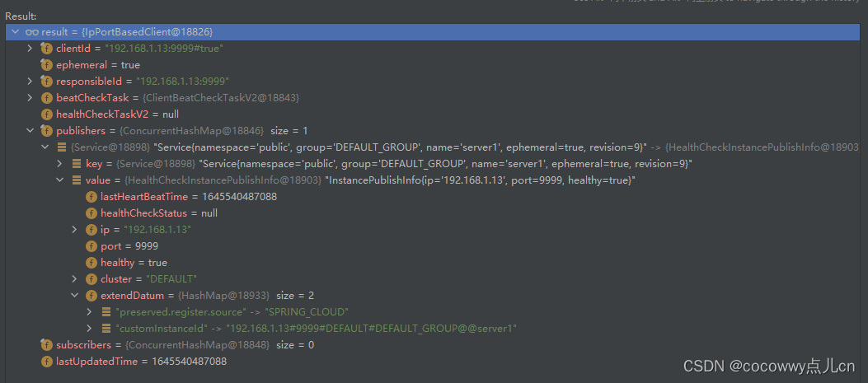This screenshot has height=383, width=868.
Task: Click the field icon next to healthCheckStatus
Action: [91, 213]
